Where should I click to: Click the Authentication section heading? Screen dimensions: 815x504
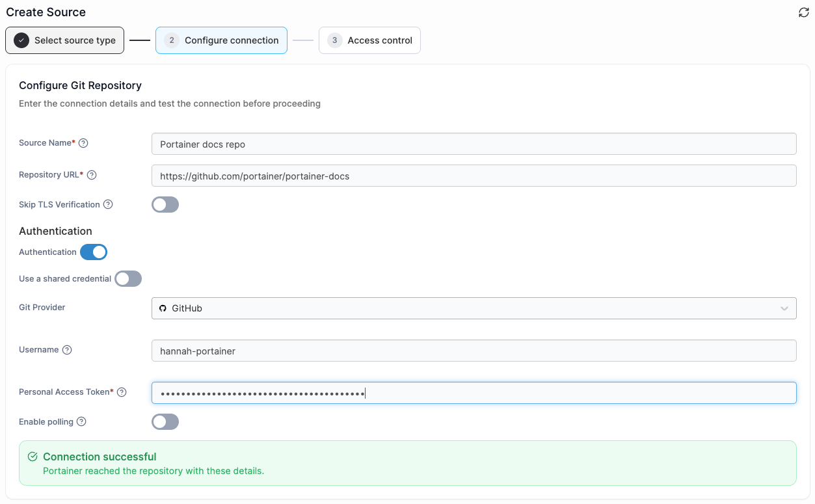tap(55, 231)
